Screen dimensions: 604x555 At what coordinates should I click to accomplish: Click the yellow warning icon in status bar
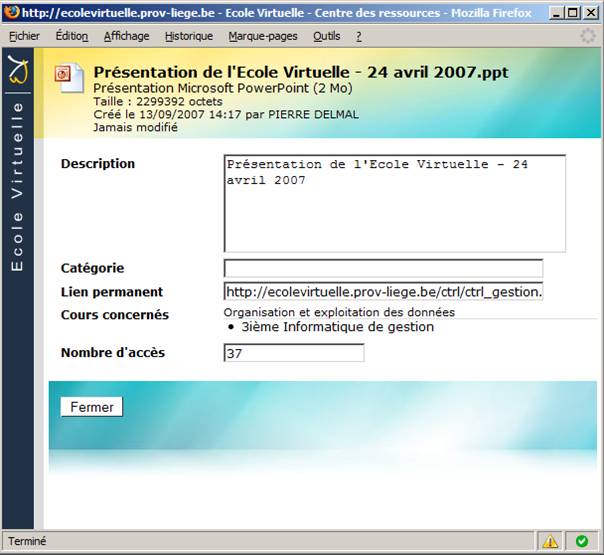pyautogui.click(x=550, y=541)
